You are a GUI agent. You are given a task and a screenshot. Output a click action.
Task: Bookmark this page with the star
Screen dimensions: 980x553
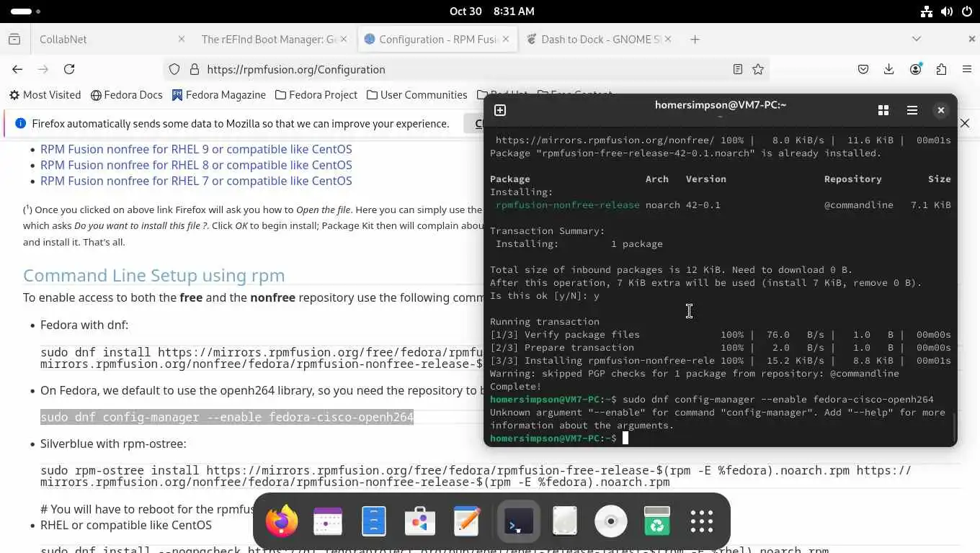(x=758, y=69)
